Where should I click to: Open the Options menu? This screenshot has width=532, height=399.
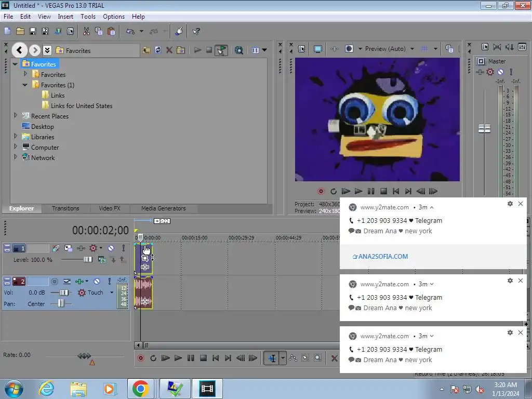point(114,16)
